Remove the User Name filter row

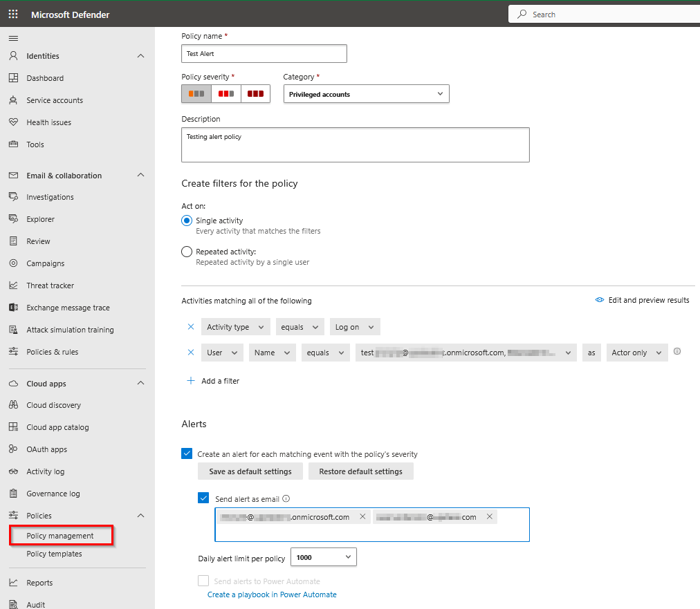(191, 352)
